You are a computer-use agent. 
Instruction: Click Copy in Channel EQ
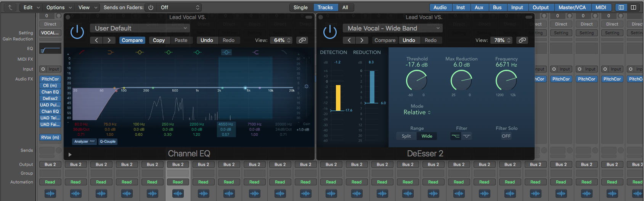[x=159, y=40]
